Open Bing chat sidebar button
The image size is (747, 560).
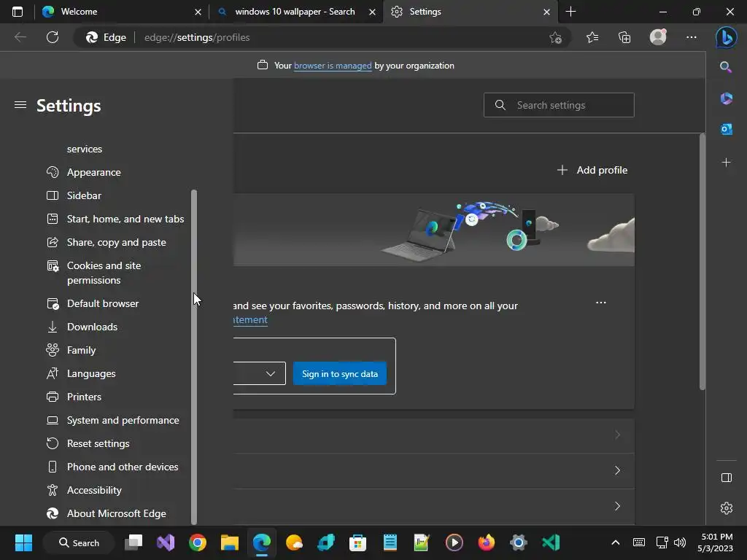[x=726, y=37]
